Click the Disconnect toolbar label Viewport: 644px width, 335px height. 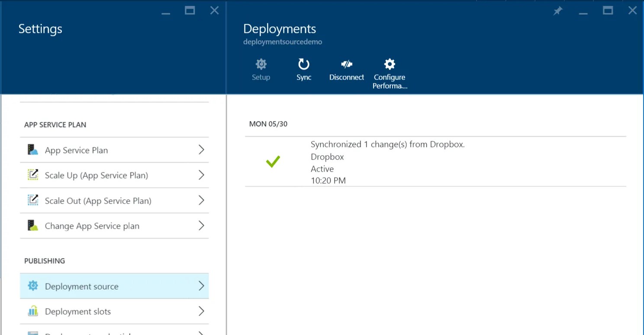(347, 77)
